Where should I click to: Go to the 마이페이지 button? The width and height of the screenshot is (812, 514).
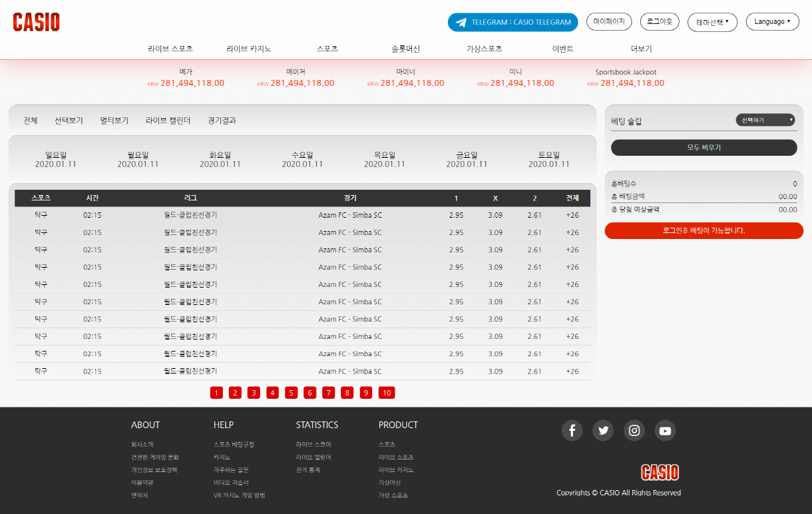coord(609,21)
